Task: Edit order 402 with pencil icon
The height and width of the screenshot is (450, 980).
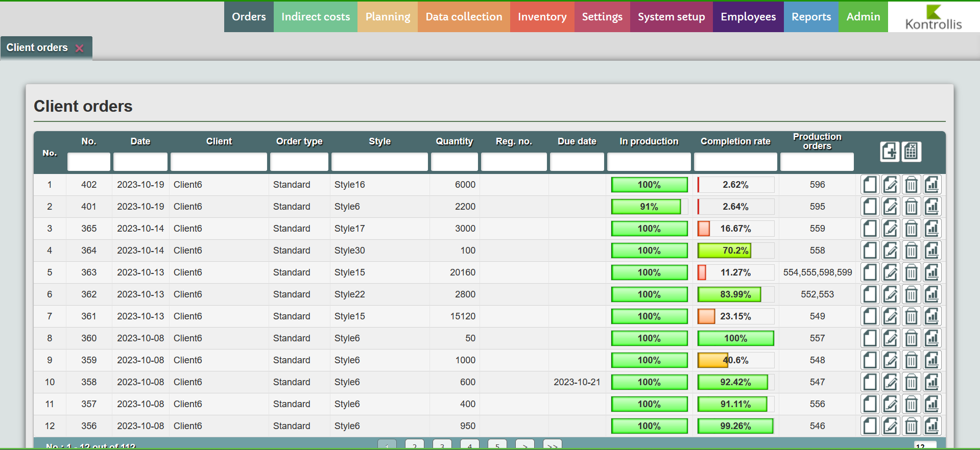Action: coord(891,185)
